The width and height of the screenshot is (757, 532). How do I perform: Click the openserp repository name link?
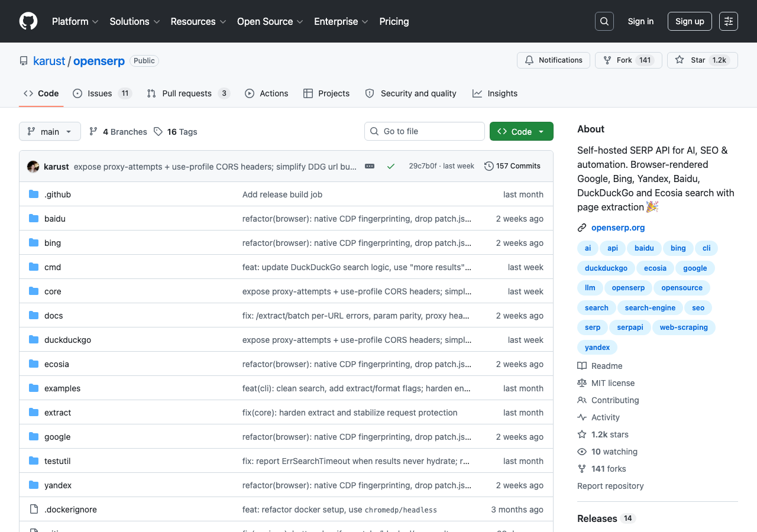[x=99, y=61]
